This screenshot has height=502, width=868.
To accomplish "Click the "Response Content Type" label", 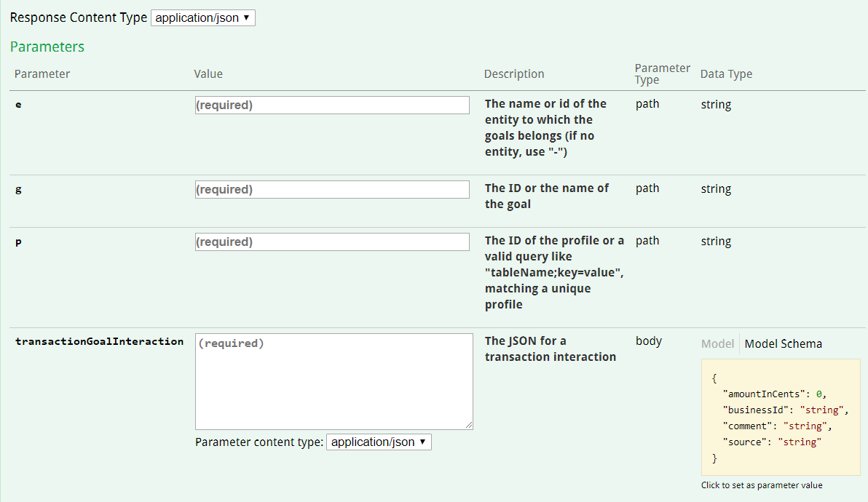I will 79,17.
